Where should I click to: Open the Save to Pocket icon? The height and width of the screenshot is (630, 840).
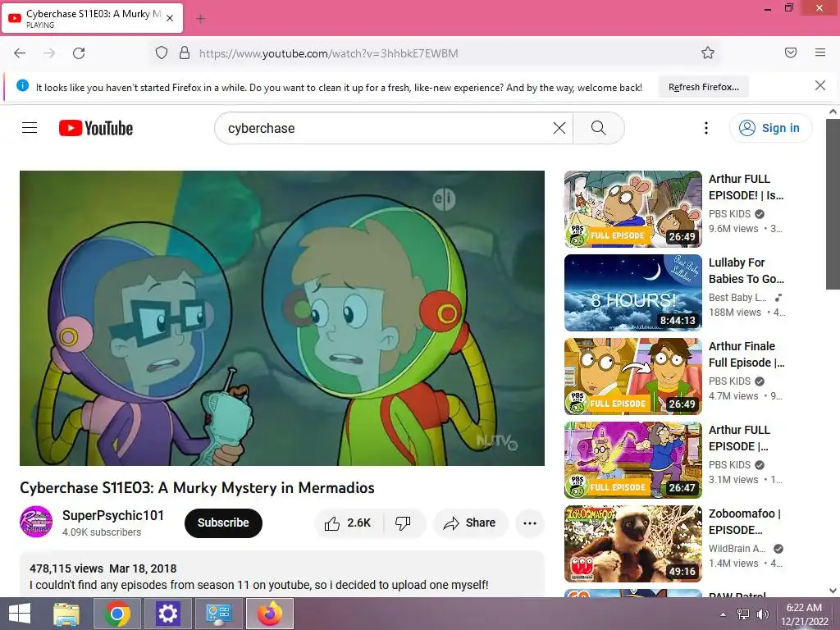point(790,52)
